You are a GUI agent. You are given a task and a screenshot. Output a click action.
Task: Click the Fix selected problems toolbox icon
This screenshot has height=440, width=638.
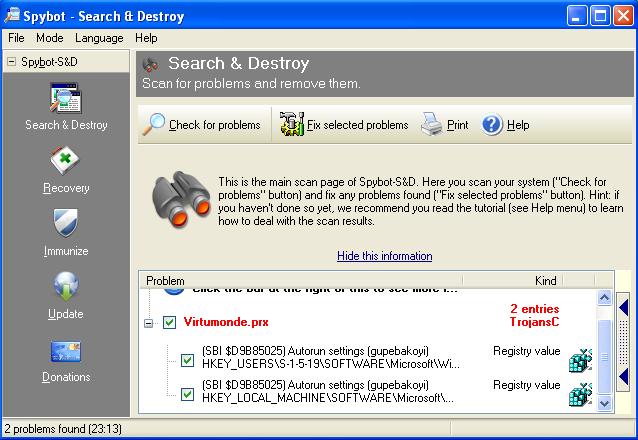(292, 124)
